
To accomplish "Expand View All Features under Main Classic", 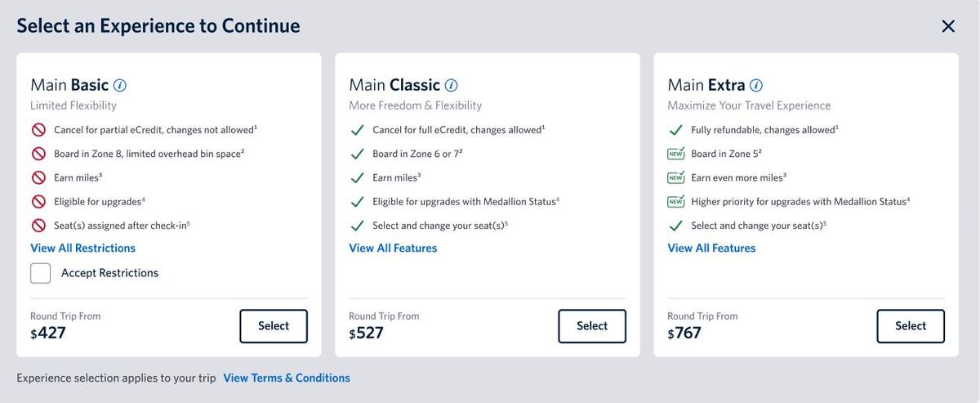I will (393, 248).
